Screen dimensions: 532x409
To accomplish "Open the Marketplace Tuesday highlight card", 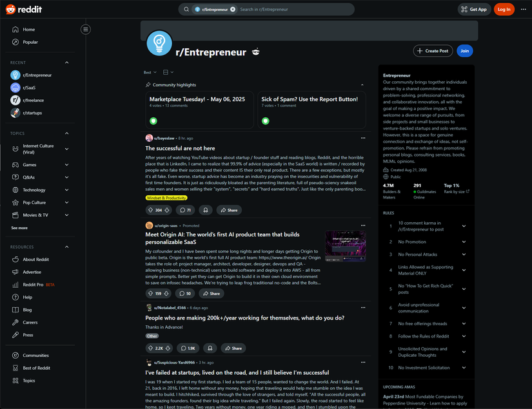I will [199, 109].
